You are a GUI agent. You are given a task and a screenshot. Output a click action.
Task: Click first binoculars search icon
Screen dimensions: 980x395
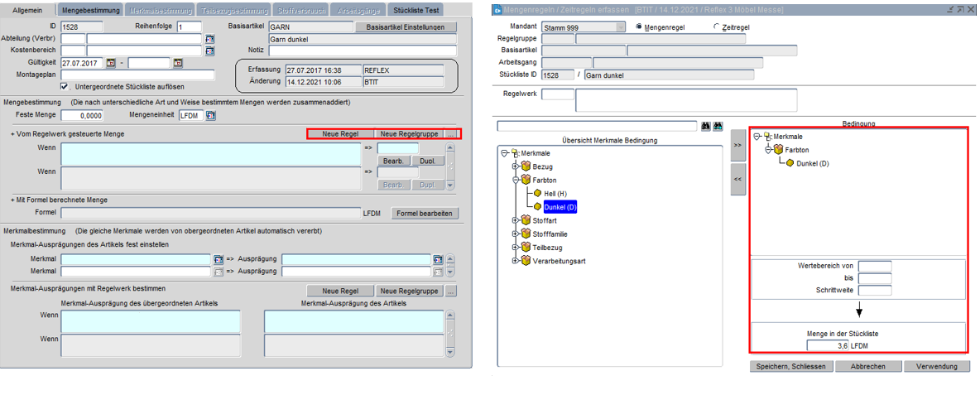point(706,126)
